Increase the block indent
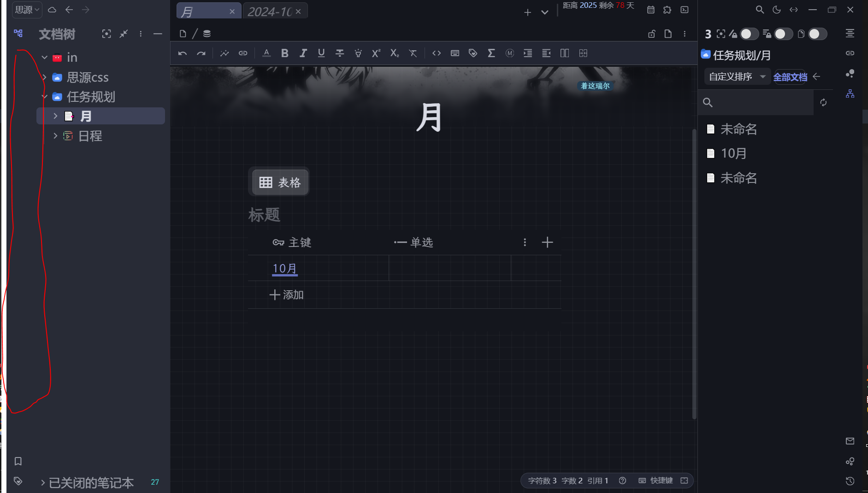The height and width of the screenshot is (493, 868). click(x=528, y=53)
